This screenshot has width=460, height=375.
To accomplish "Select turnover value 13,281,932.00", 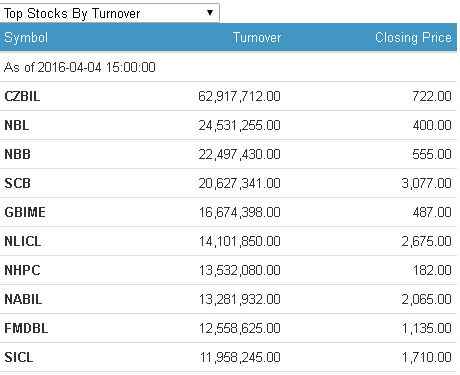I will (x=240, y=299).
